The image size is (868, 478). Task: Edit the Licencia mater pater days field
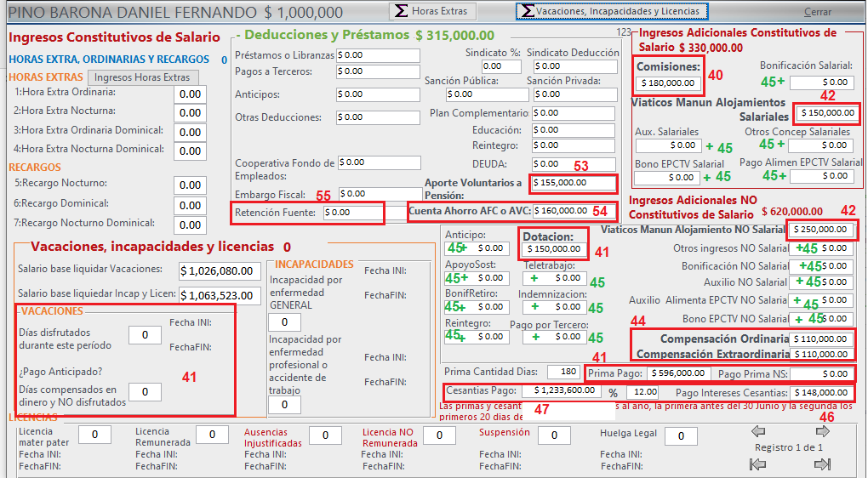(94, 435)
